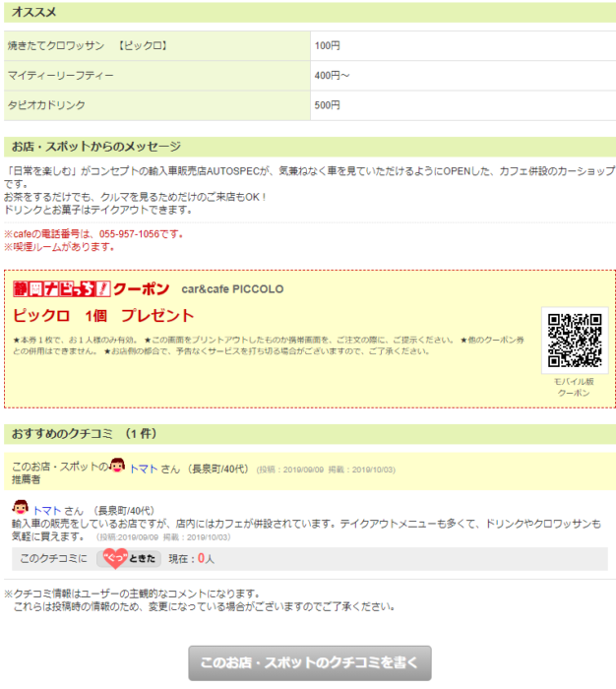Viewport: 616px width, 689px height.
Task: Open the トマト link above the review text
Action: (x=46, y=511)
